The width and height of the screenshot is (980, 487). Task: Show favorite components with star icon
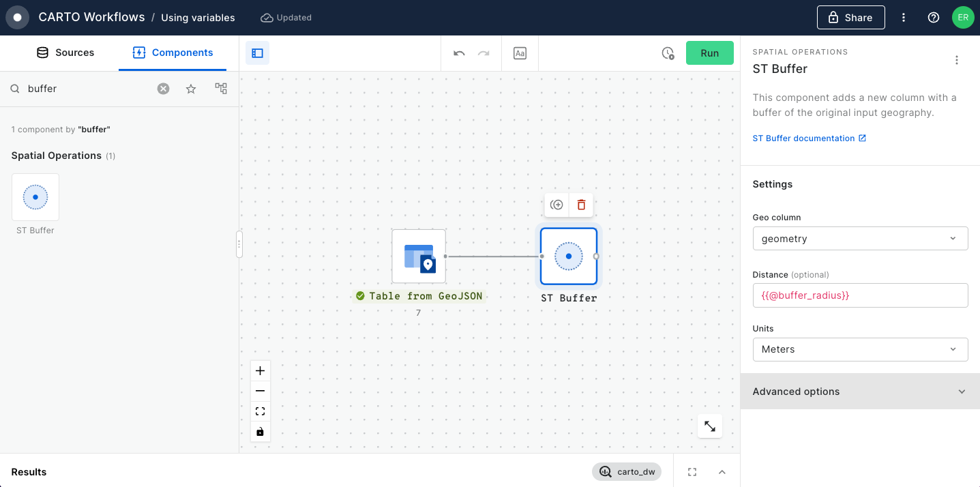tap(191, 89)
